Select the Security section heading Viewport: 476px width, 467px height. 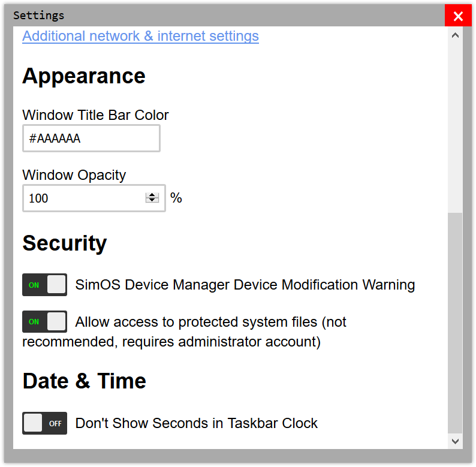65,243
